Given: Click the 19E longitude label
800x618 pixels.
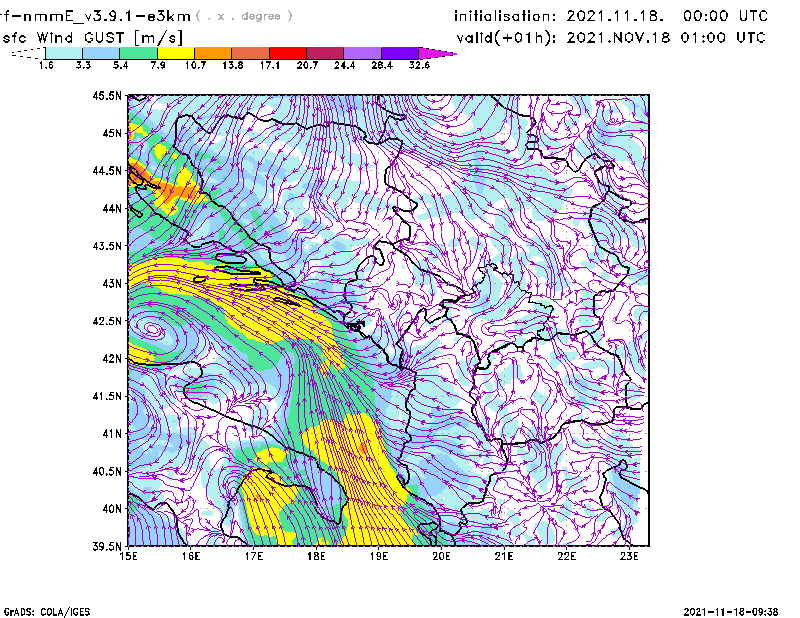Looking at the screenshot, I should (x=379, y=556).
